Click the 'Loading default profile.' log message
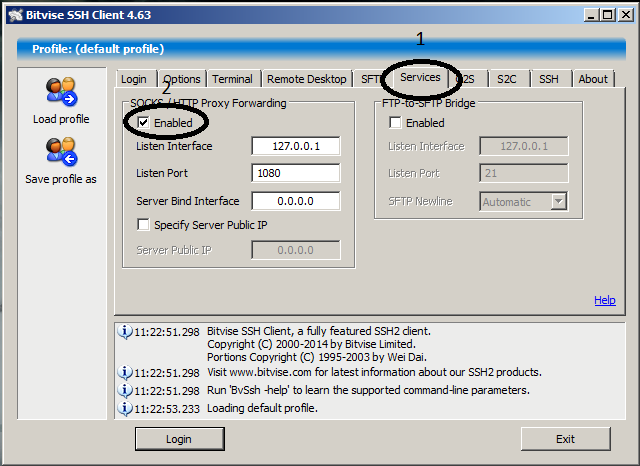The width and height of the screenshot is (640, 466). (262, 408)
